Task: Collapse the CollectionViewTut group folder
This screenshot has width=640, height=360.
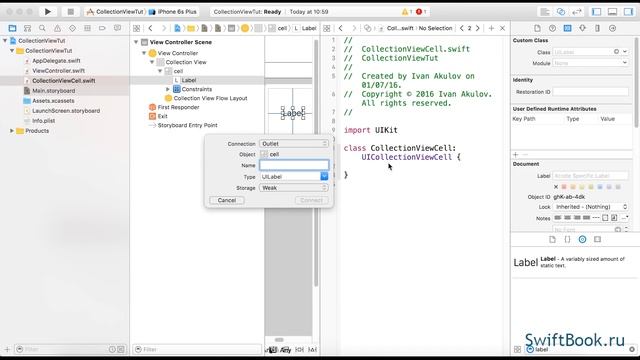Action: (12, 51)
